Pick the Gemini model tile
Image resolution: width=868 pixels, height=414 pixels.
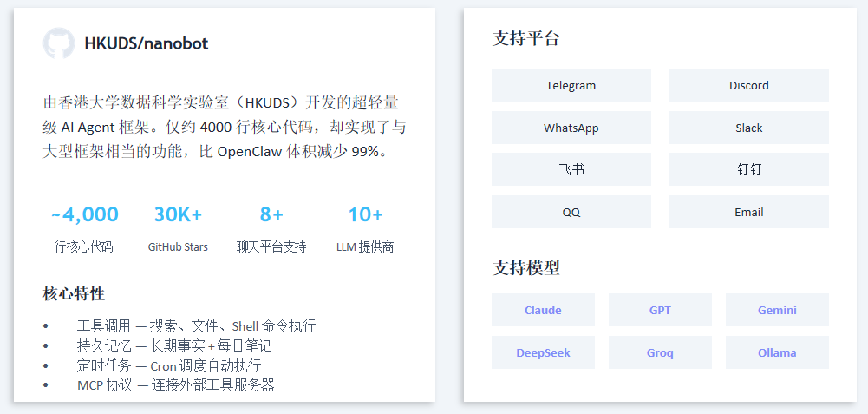[x=777, y=310]
